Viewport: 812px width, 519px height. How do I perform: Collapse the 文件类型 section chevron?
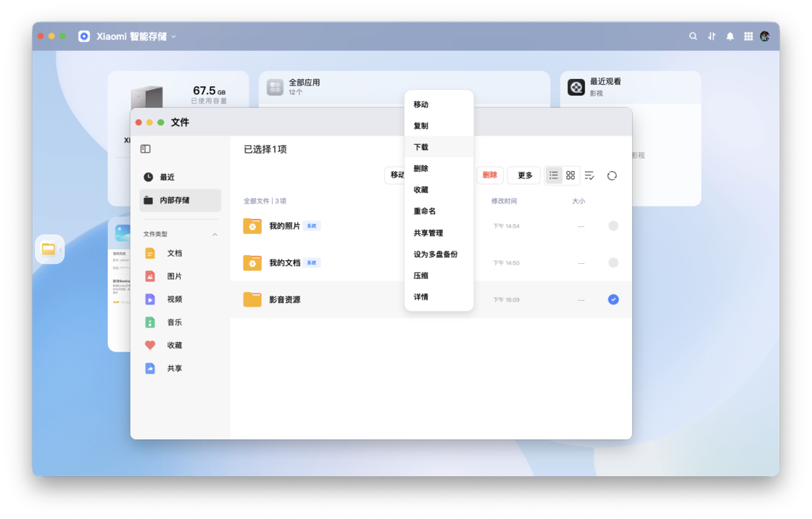pyautogui.click(x=215, y=234)
